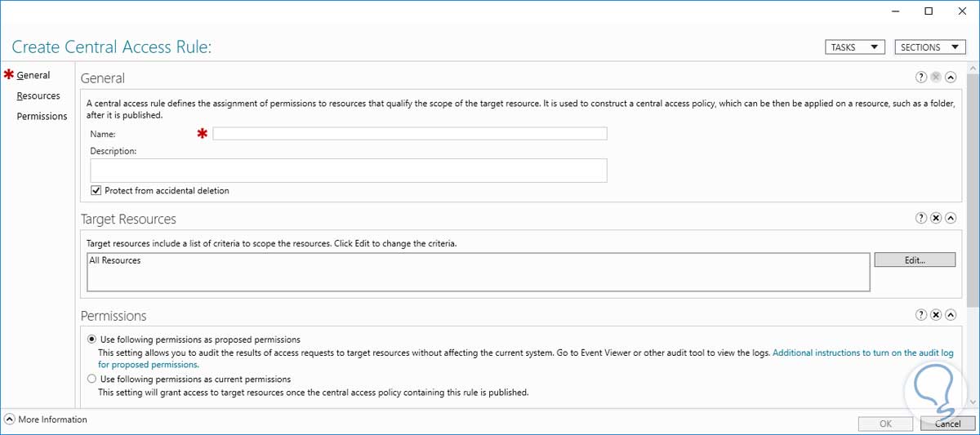Open help for the Permissions section

[921, 315]
